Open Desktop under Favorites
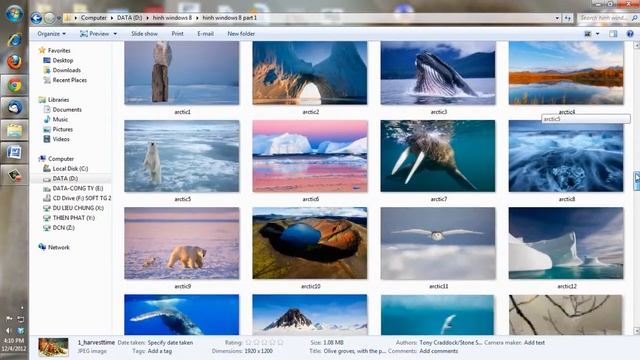The height and width of the screenshot is (360, 640). pos(63,60)
